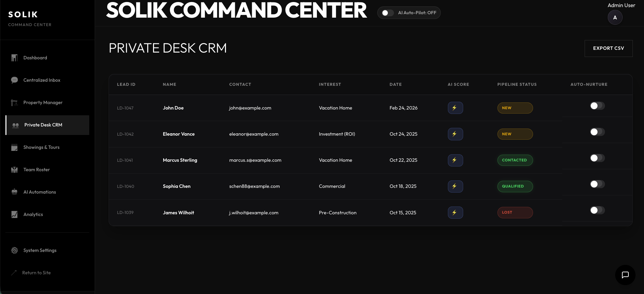Screen dimensions: 644x294
Task: Click the Dashboard sidebar icon
Action: pos(14,58)
